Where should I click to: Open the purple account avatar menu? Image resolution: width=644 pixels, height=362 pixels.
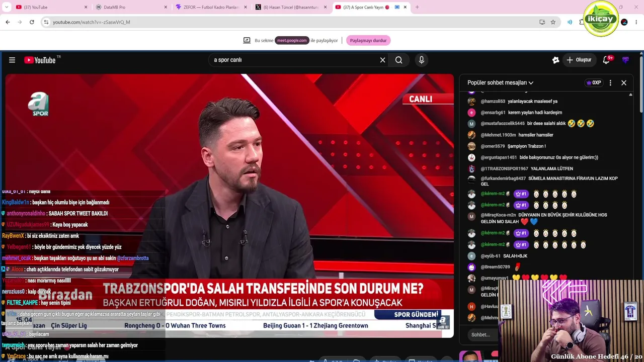pos(625,60)
